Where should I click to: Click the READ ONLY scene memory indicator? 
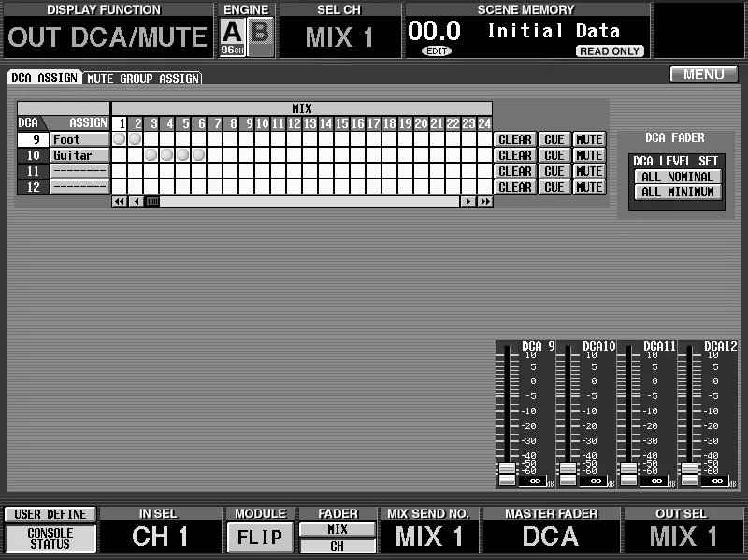coord(610,51)
